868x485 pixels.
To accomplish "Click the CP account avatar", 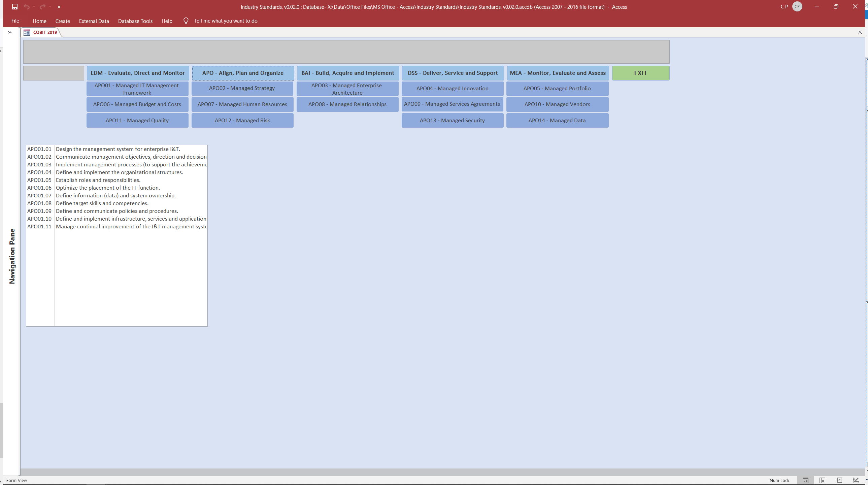I will tap(797, 7).
